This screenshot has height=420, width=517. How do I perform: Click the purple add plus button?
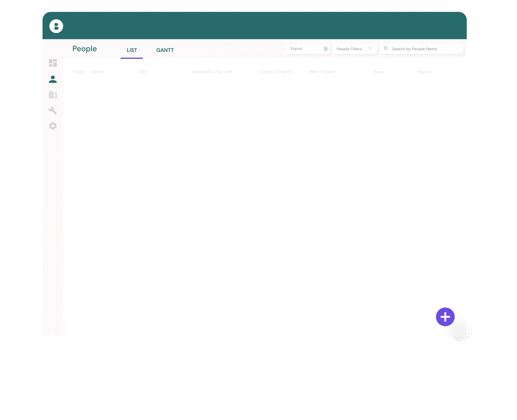click(x=445, y=317)
